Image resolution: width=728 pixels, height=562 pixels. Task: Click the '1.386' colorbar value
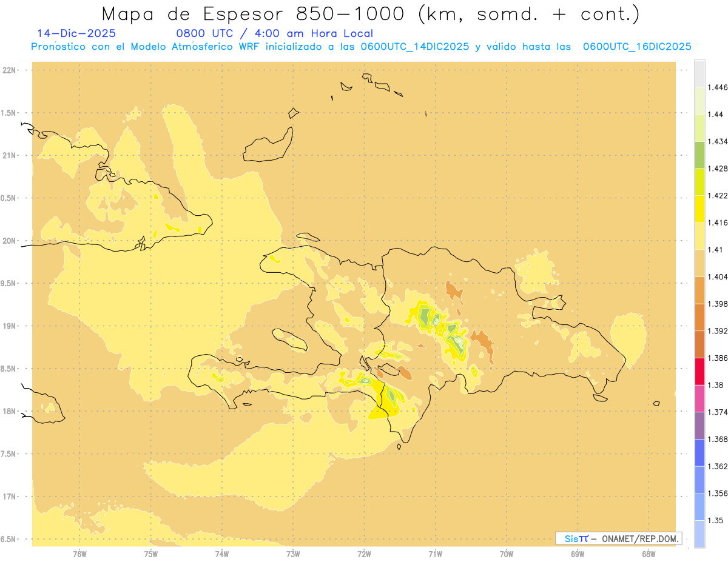(717, 358)
